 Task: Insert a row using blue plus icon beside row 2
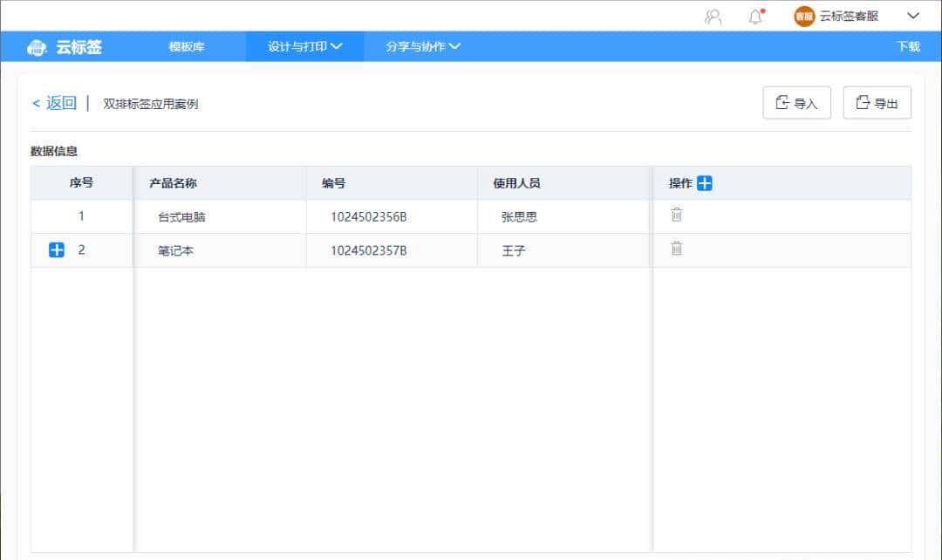pyautogui.click(x=56, y=249)
